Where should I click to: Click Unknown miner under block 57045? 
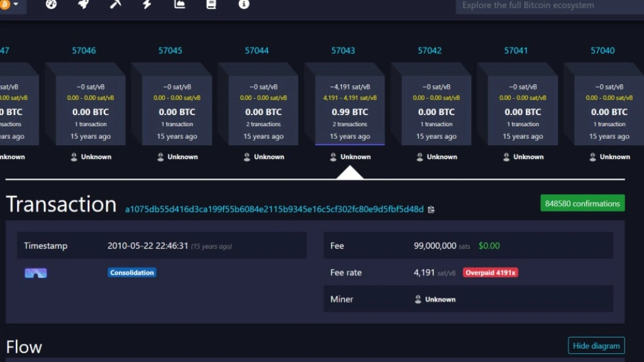[x=183, y=156]
